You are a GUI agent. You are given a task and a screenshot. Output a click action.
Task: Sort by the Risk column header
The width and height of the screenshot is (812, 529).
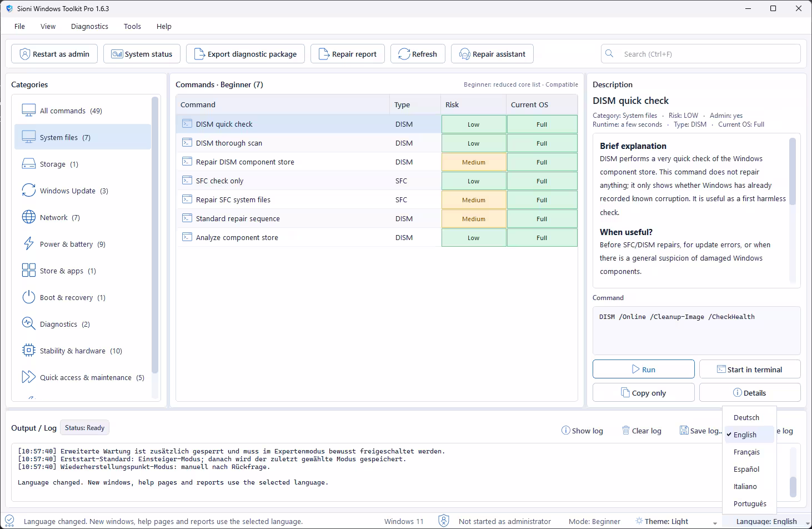[x=473, y=104]
